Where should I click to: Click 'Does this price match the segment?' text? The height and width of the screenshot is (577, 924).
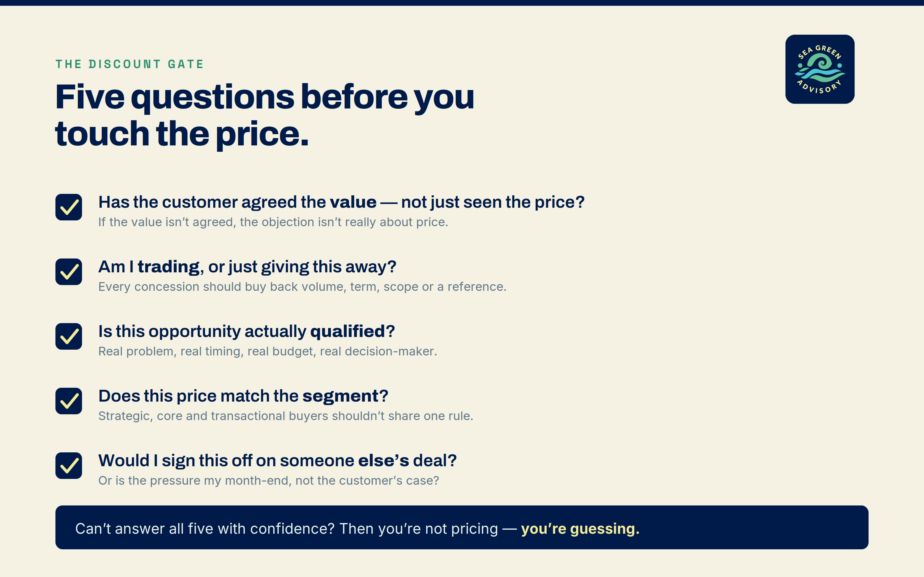coord(243,396)
